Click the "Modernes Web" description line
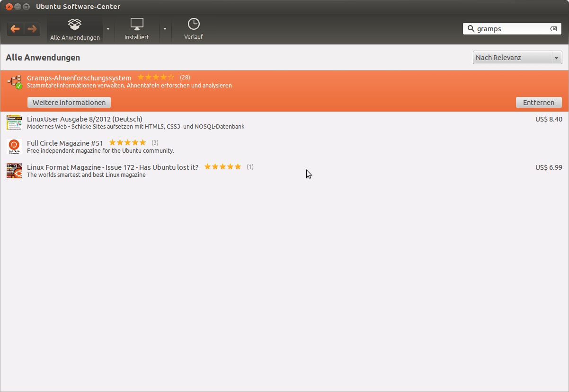Viewport: 569px width, 392px height. pyautogui.click(x=135, y=127)
